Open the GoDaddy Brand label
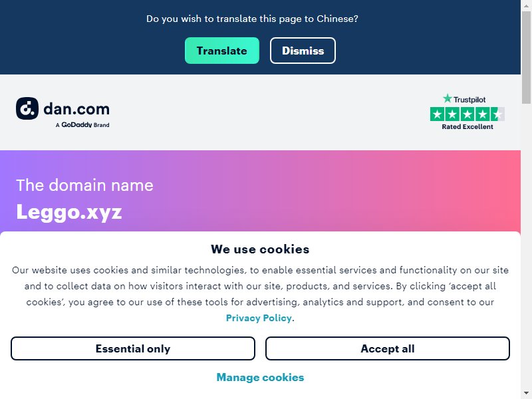 82,125
